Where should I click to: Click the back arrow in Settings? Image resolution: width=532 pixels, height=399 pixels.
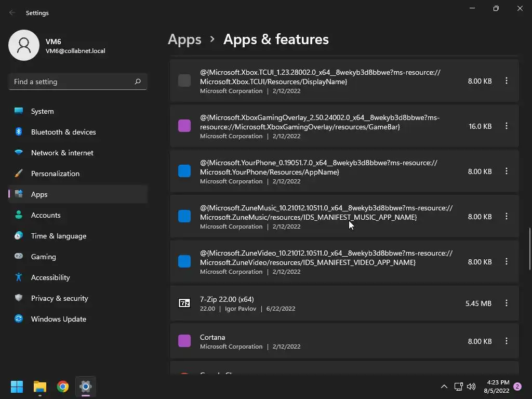(12, 13)
